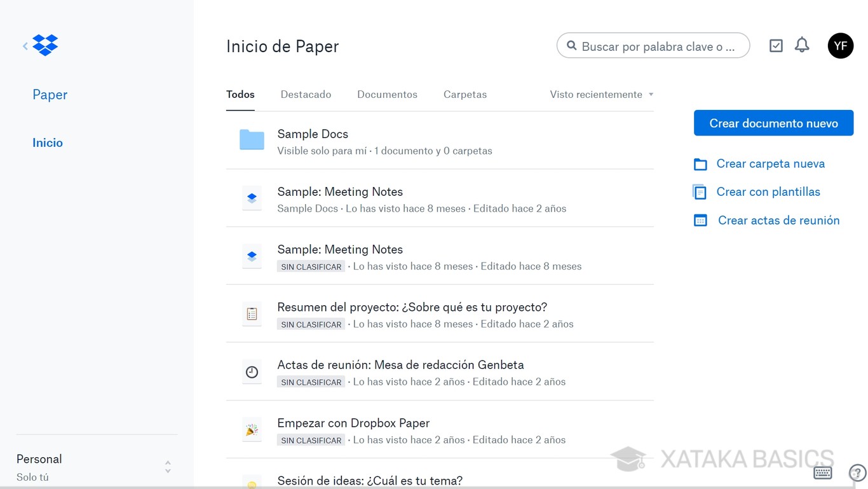
Task: Click the keyboard shortcuts icon
Action: click(x=822, y=472)
